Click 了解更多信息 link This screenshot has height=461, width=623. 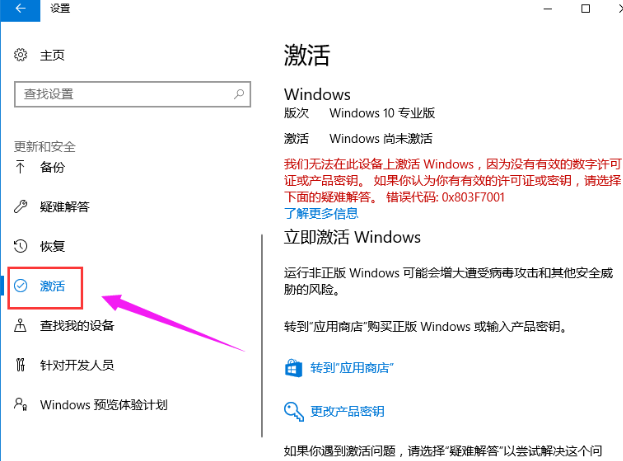(x=321, y=214)
